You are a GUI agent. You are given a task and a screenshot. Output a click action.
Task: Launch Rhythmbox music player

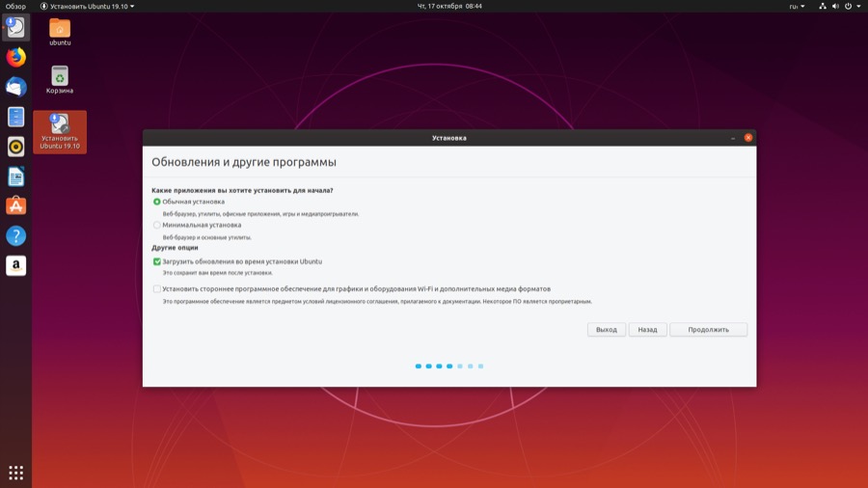(15, 147)
